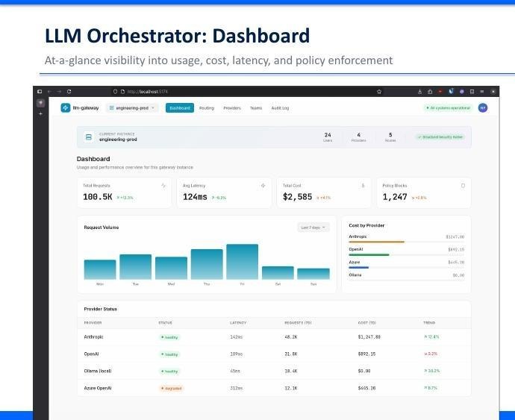The height and width of the screenshot is (420, 515).
Task: Go to the Providers tab
Action: pos(232,107)
